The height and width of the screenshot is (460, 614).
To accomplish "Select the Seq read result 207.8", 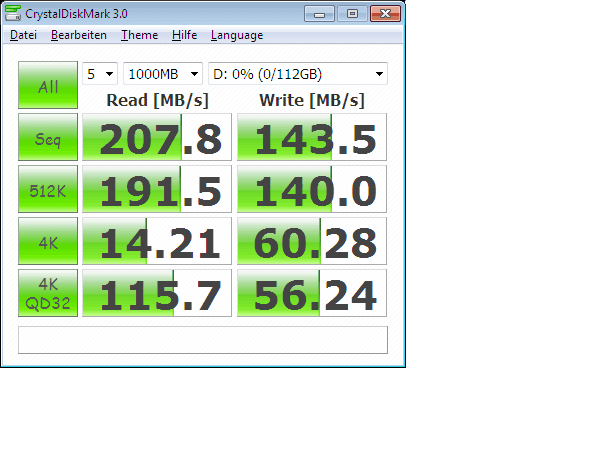I will point(157,137).
